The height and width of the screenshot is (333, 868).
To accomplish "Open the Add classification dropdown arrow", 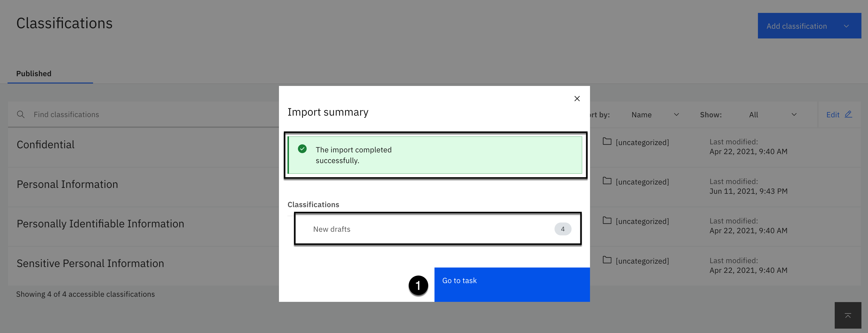I will click(846, 26).
